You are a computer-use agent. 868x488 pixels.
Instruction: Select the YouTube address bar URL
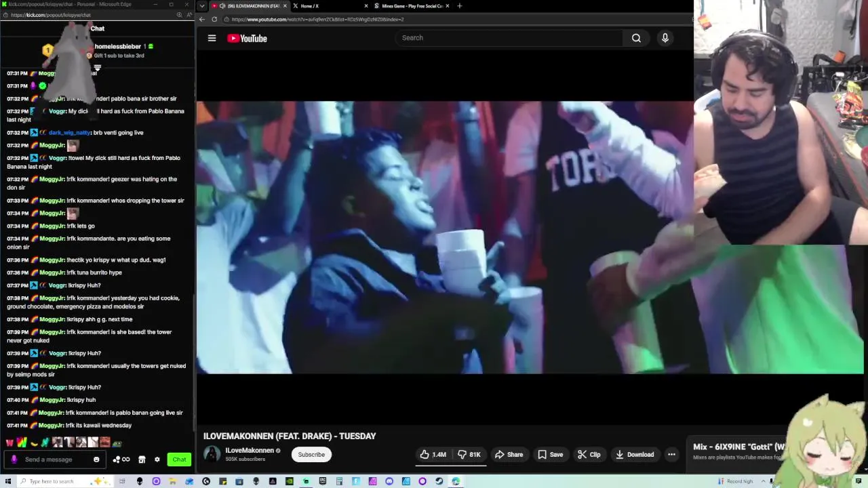[x=317, y=19]
